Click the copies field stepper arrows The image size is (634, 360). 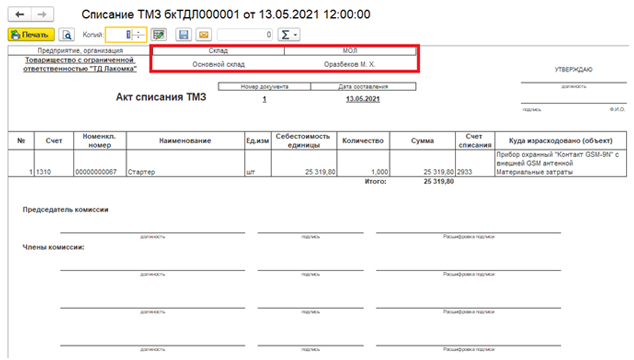point(139,35)
